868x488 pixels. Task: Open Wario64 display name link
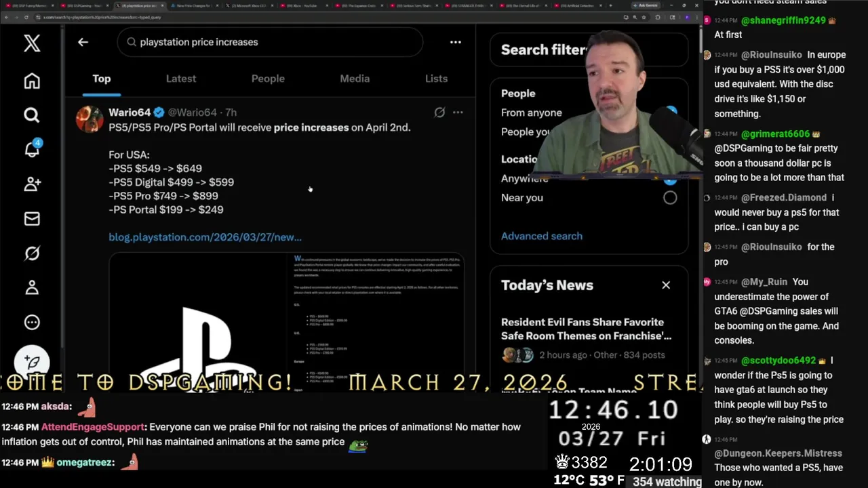tap(130, 113)
